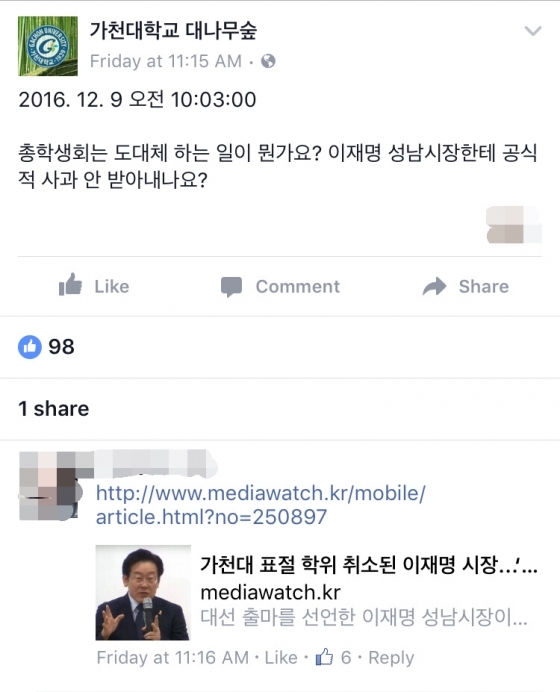560x692 pixels.
Task: Open the mediawatch.kr article URL link
Action: 260,505
